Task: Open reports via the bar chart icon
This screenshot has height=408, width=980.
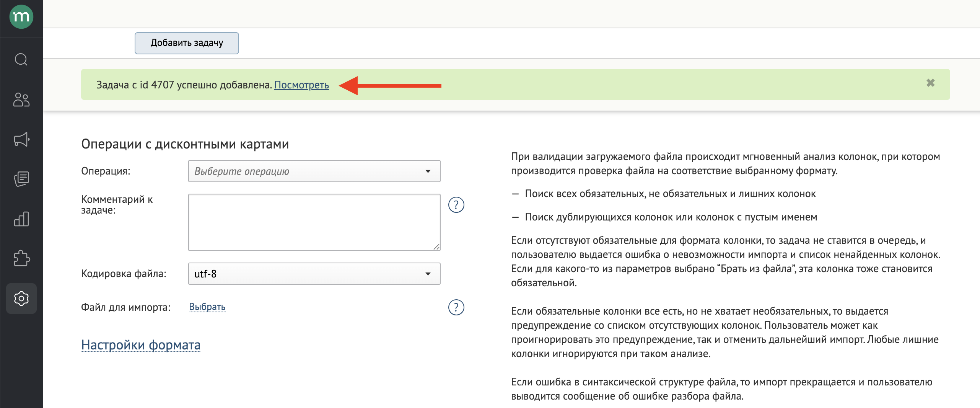Action: tap(21, 219)
